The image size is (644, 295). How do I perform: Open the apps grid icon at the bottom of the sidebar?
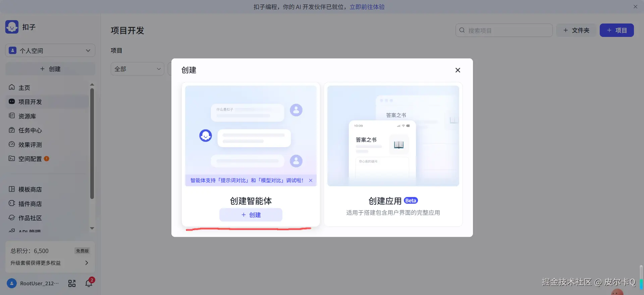tap(72, 283)
